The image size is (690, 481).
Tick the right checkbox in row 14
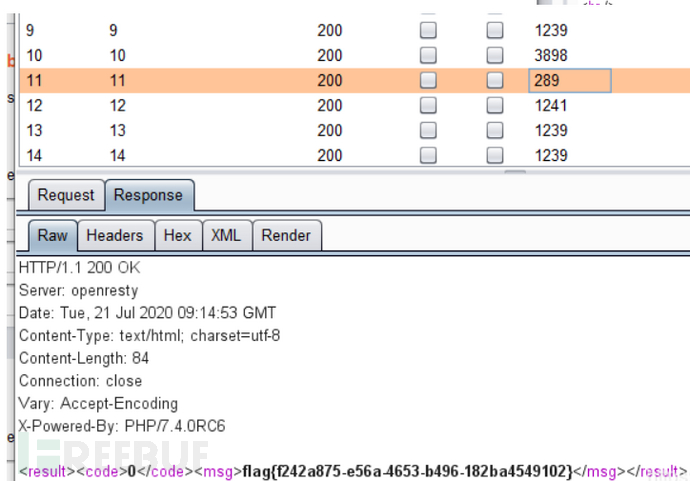[495, 155]
